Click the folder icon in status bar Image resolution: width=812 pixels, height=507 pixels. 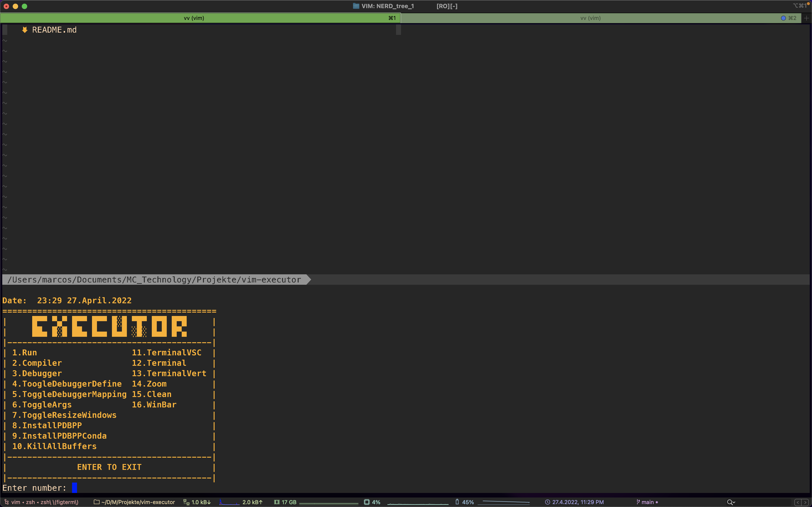pyautogui.click(x=97, y=502)
